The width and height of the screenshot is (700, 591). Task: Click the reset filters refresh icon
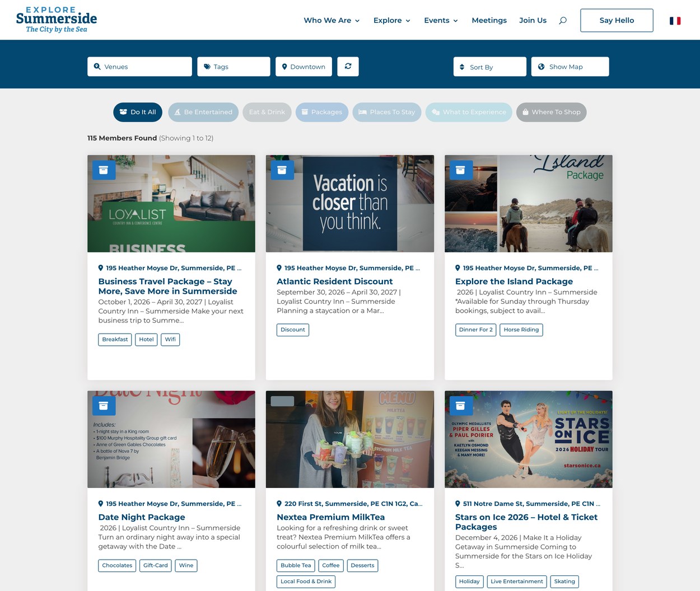click(x=348, y=67)
